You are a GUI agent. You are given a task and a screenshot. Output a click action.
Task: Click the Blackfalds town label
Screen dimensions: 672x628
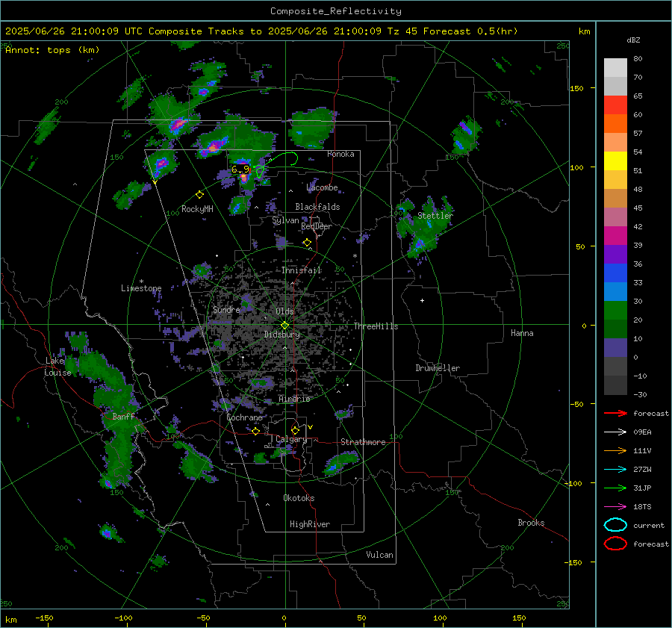click(317, 207)
